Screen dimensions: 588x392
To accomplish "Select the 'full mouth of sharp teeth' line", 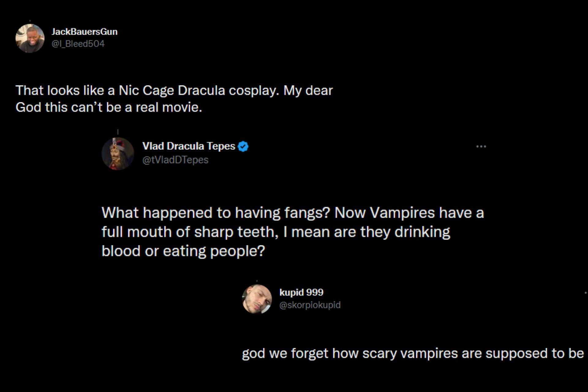I will pyautogui.click(x=276, y=232).
